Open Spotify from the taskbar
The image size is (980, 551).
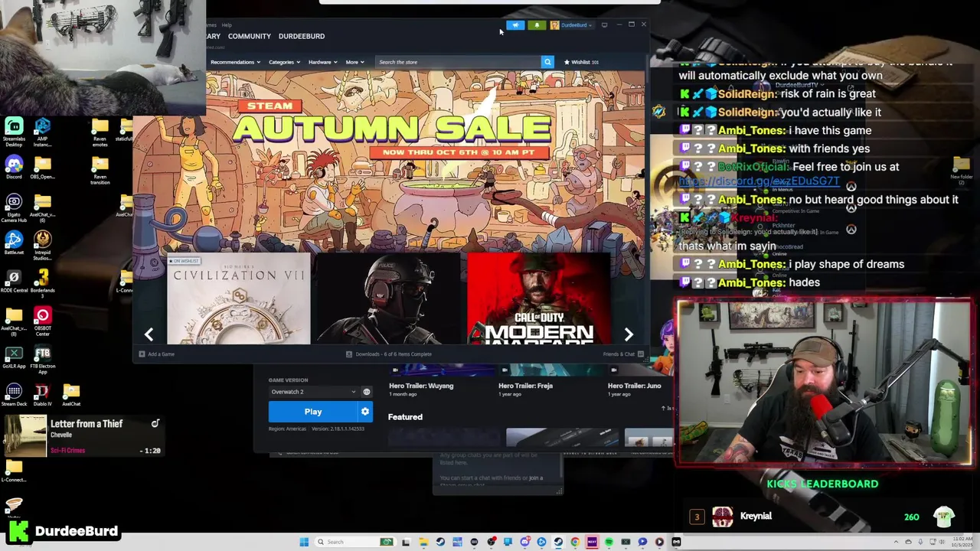pyautogui.click(x=609, y=542)
